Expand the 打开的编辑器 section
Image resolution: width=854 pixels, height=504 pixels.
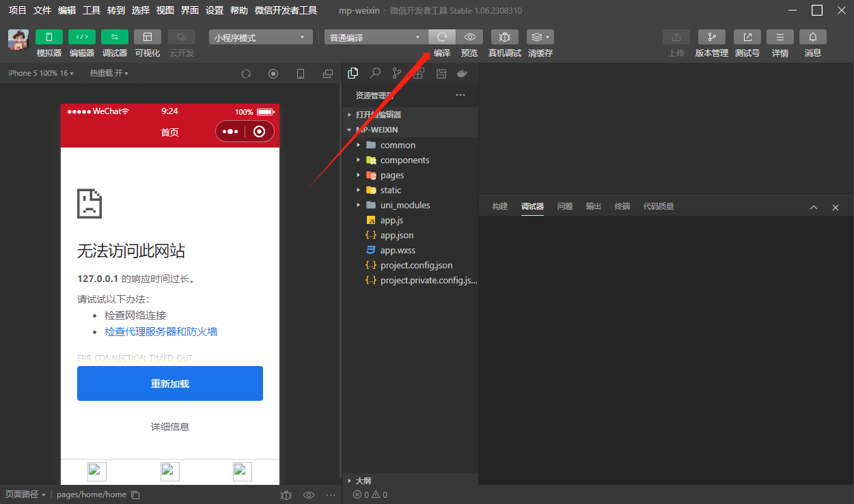coord(410,115)
